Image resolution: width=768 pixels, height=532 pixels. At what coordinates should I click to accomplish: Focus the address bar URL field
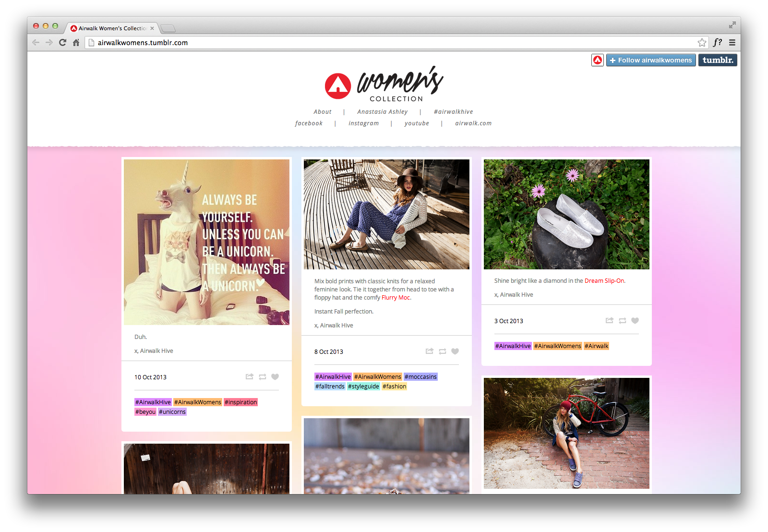[x=391, y=43]
